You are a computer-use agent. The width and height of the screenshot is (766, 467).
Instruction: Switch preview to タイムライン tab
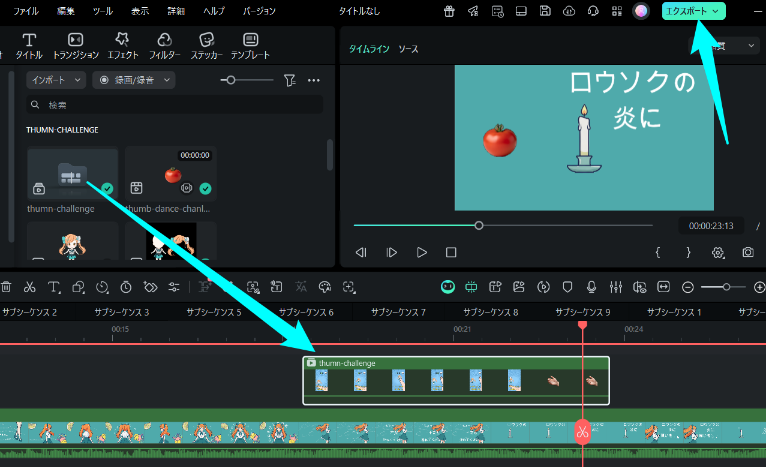[369, 49]
